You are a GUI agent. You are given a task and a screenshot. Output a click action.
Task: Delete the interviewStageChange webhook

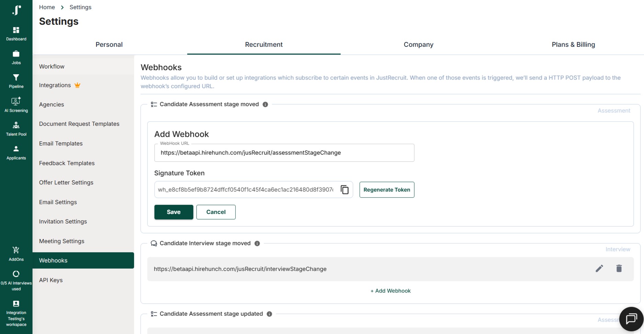pos(619,269)
